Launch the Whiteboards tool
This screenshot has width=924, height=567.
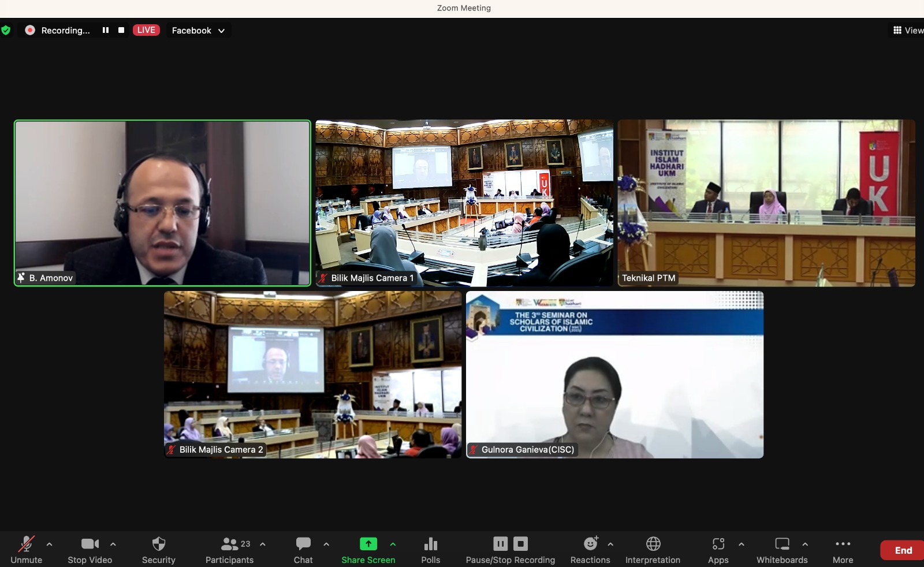tap(782, 550)
